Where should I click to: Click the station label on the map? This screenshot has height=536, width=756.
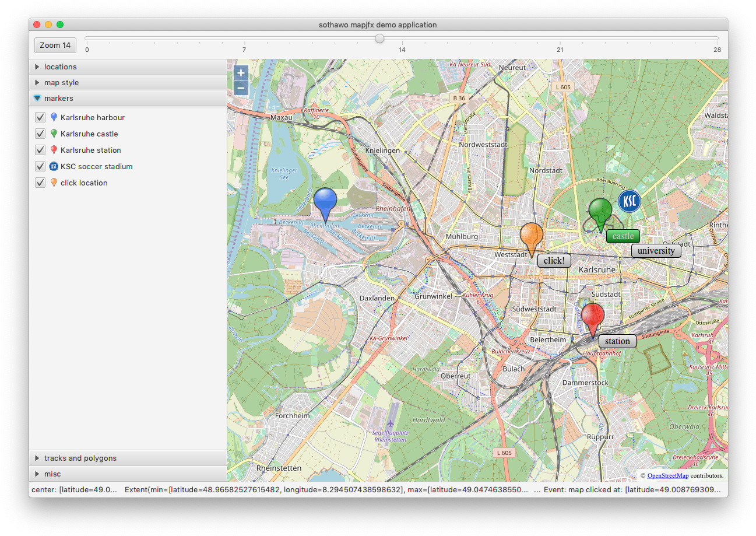(x=617, y=341)
